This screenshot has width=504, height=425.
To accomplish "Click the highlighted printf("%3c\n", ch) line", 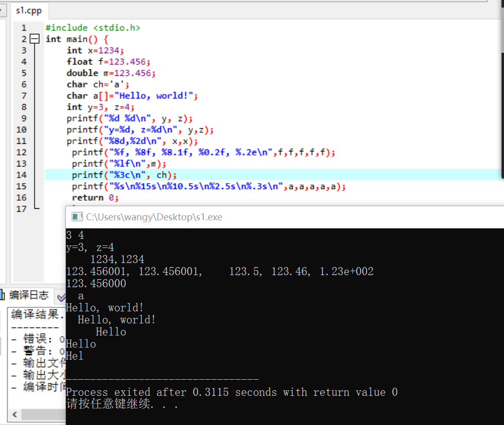I will coord(124,175).
